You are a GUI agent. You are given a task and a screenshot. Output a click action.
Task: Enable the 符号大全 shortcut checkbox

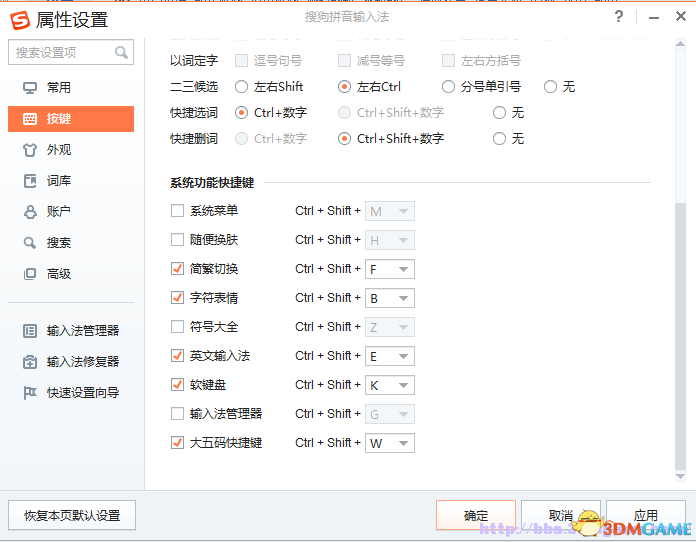[178, 327]
